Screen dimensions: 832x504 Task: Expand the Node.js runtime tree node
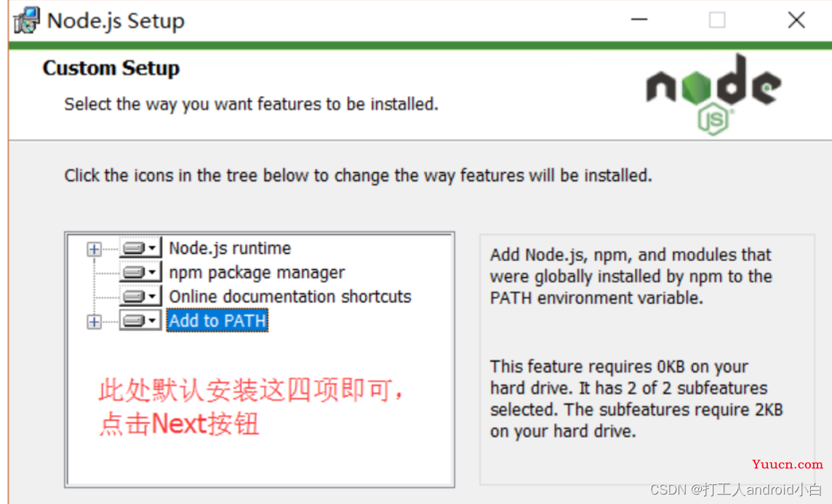(x=94, y=249)
